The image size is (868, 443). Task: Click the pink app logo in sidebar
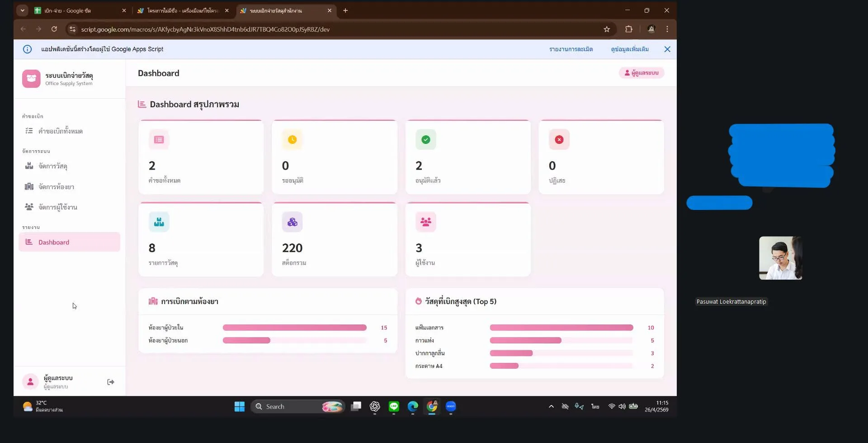31,79
